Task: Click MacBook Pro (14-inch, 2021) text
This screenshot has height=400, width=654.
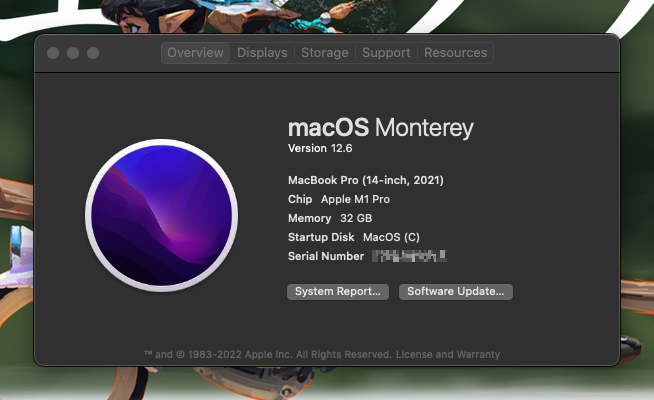Action: click(x=366, y=180)
